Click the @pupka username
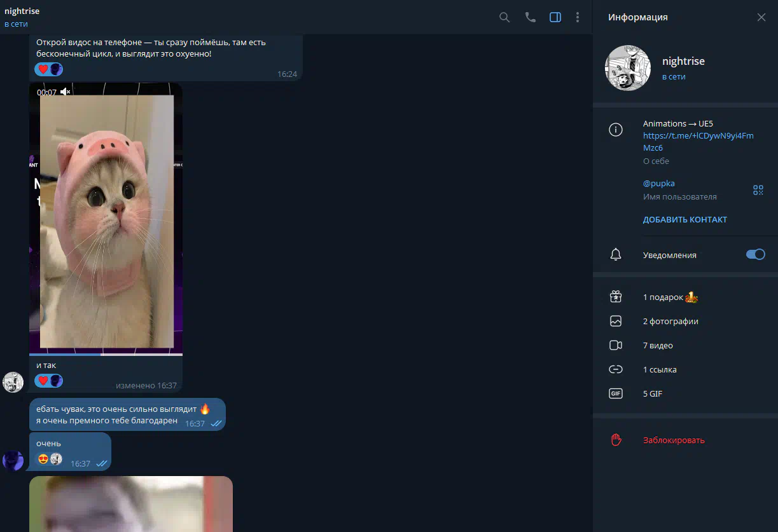The image size is (778, 532). click(x=659, y=184)
